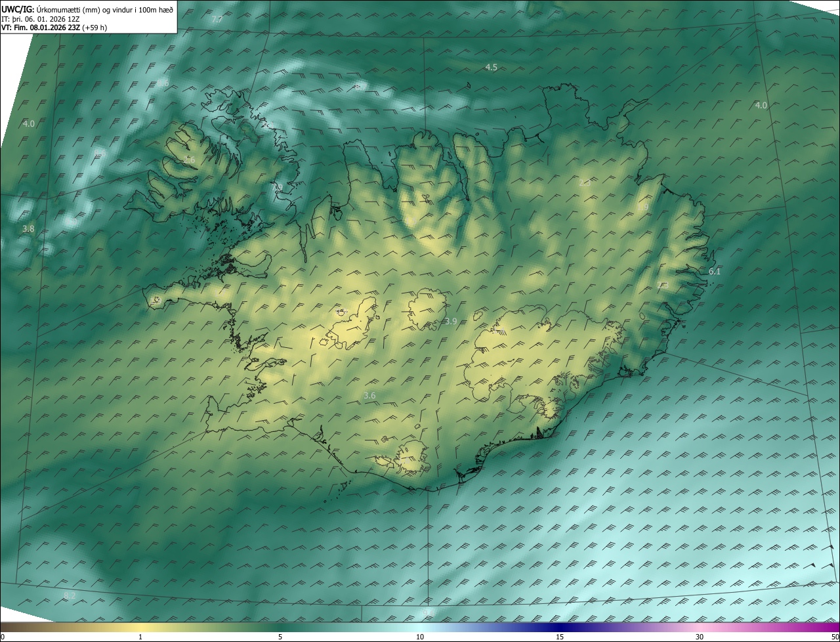
Task: Click the '0' tick label on the color scale
Action: pyautogui.click(x=2, y=637)
